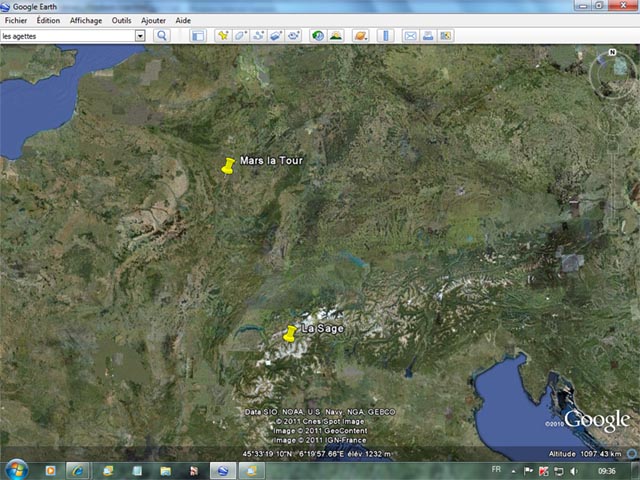Open the Ajouter menu

pos(153,20)
